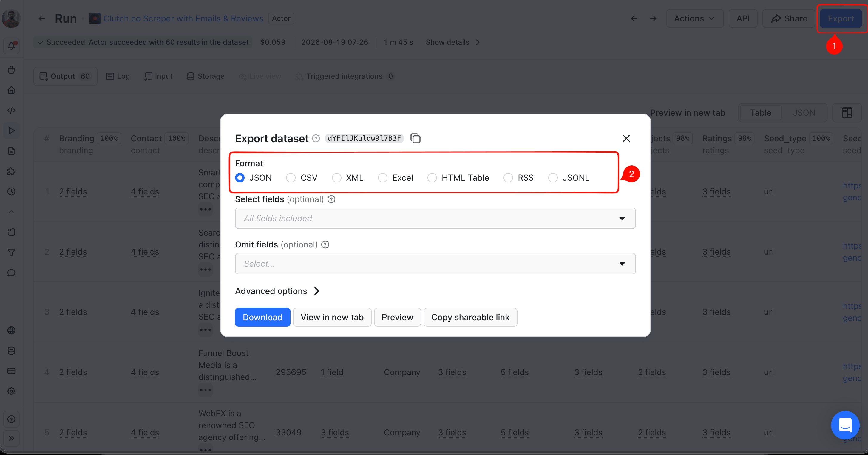Click Copy shareable link button
Image resolution: width=868 pixels, height=455 pixels.
point(470,317)
